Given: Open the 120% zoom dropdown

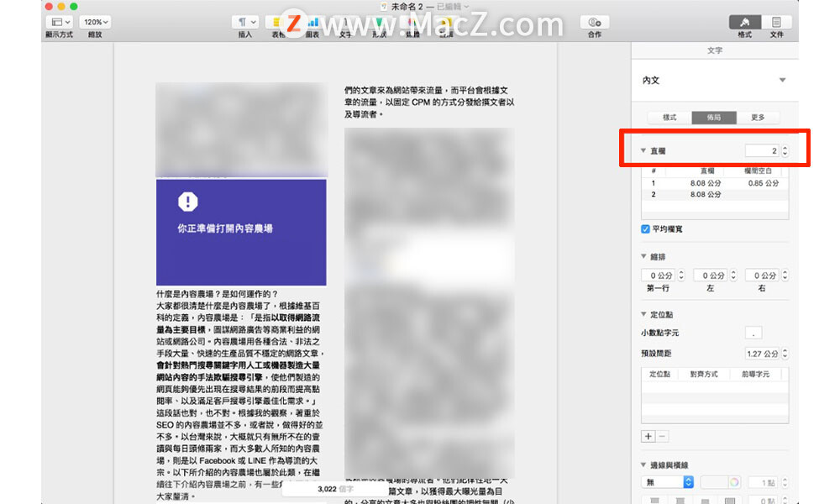Looking at the screenshot, I should 96,22.
